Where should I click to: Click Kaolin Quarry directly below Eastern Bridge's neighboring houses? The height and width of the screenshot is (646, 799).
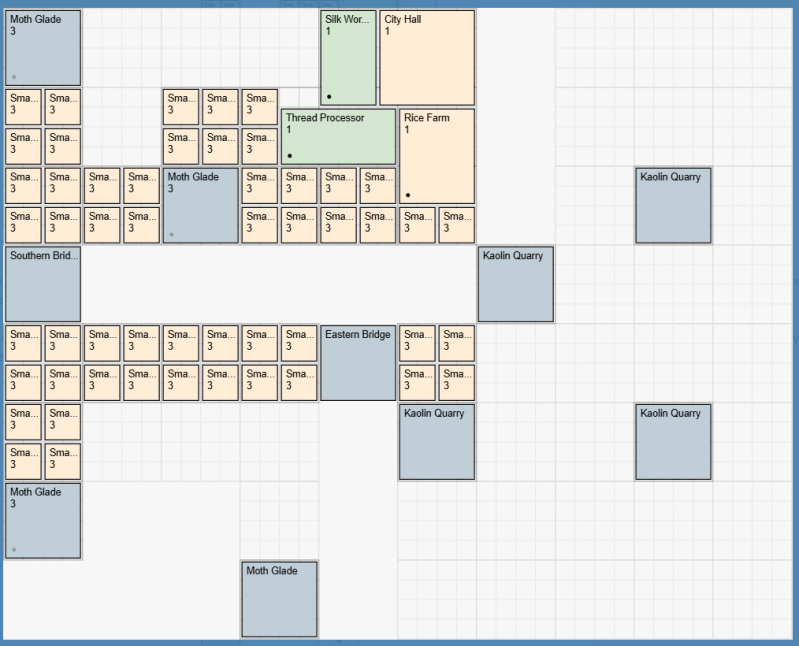point(437,442)
